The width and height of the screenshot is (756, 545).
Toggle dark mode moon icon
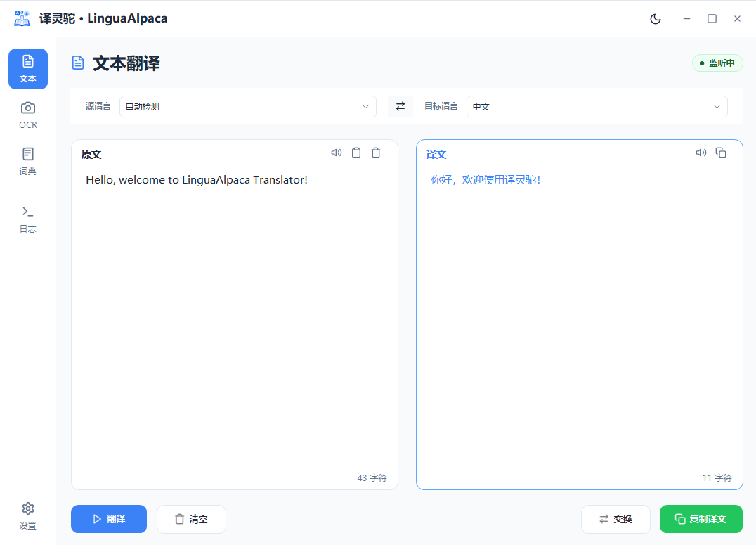[656, 19]
